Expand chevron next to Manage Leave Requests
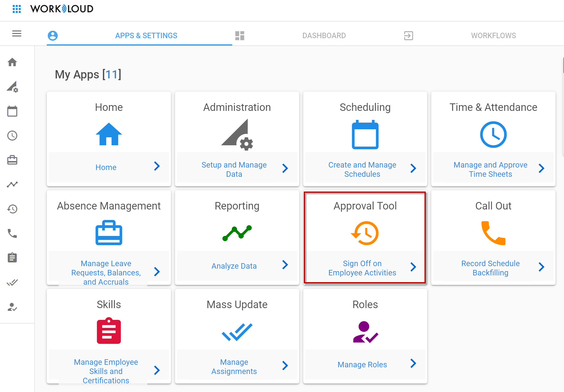Viewport: 564px width, 392px height. coord(157,272)
